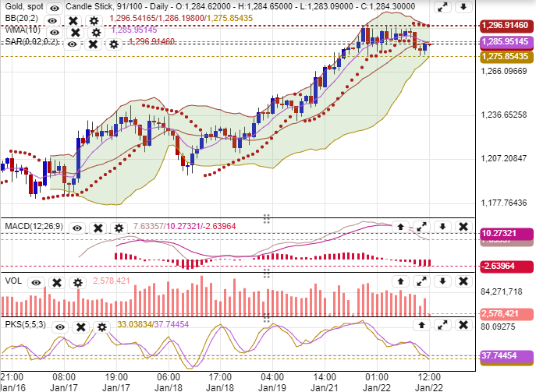
Task: Maximize the VOL panel
Action: (421, 281)
